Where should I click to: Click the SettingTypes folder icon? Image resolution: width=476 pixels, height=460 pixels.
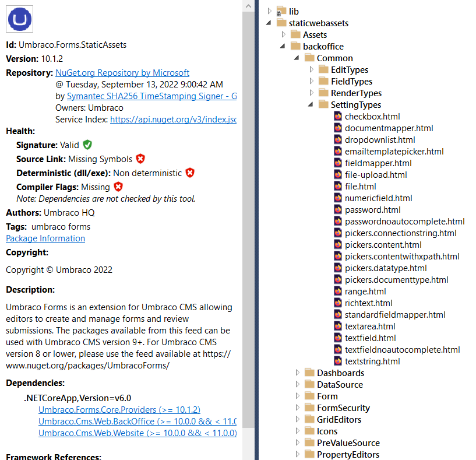tap(323, 104)
